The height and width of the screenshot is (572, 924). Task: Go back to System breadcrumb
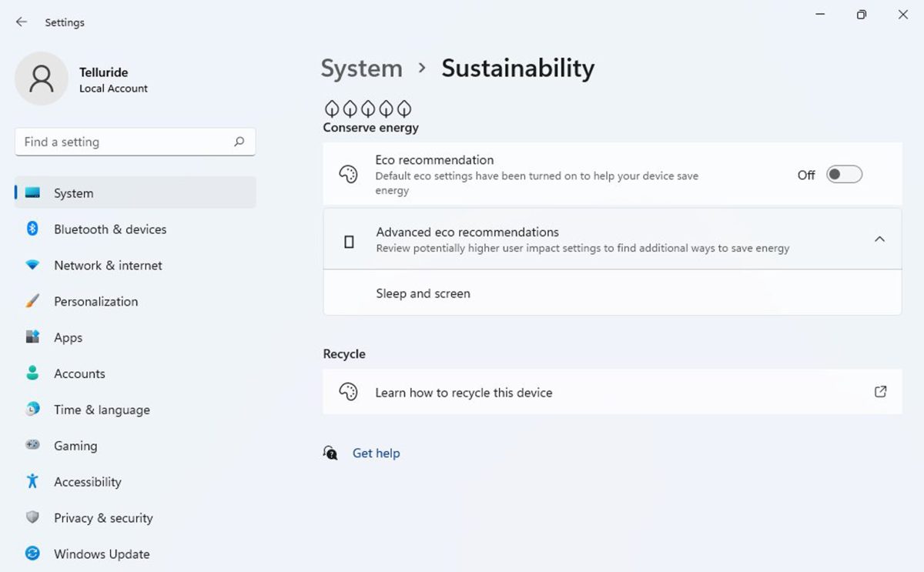pos(361,68)
